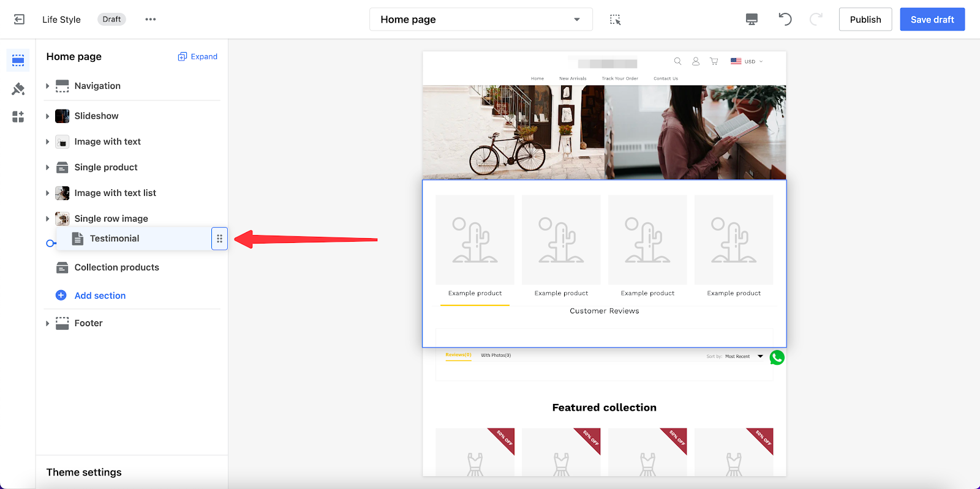980x489 pixels.
Task: Click the Draft status badge
Action: [x=111, y=20]
